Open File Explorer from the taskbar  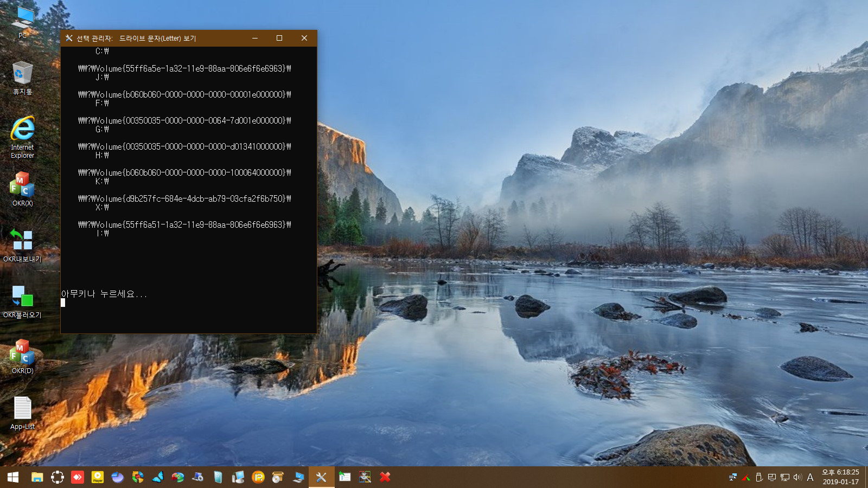click(x=37, y=477)
